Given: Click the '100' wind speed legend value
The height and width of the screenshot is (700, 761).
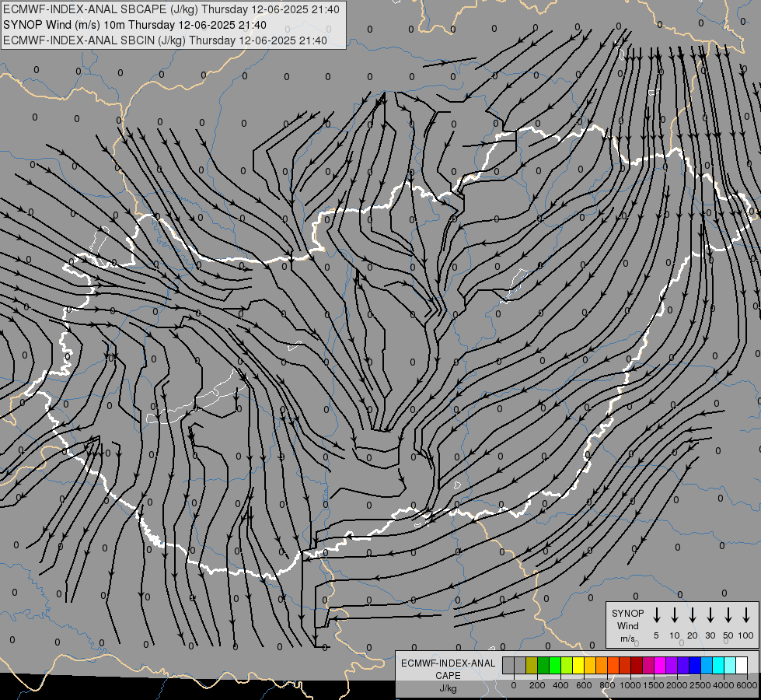Looking at the screenshot, I should [x=746, y=635].
